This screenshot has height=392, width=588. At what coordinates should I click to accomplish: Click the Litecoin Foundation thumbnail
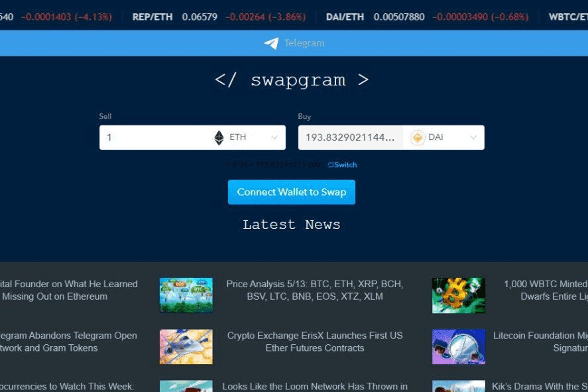coord(459,347)
